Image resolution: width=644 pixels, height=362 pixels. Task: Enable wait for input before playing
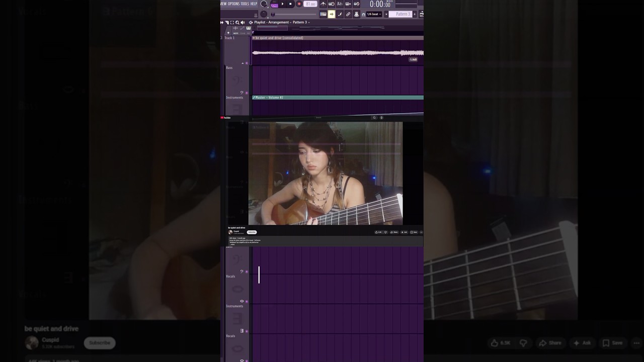point(331,4)
